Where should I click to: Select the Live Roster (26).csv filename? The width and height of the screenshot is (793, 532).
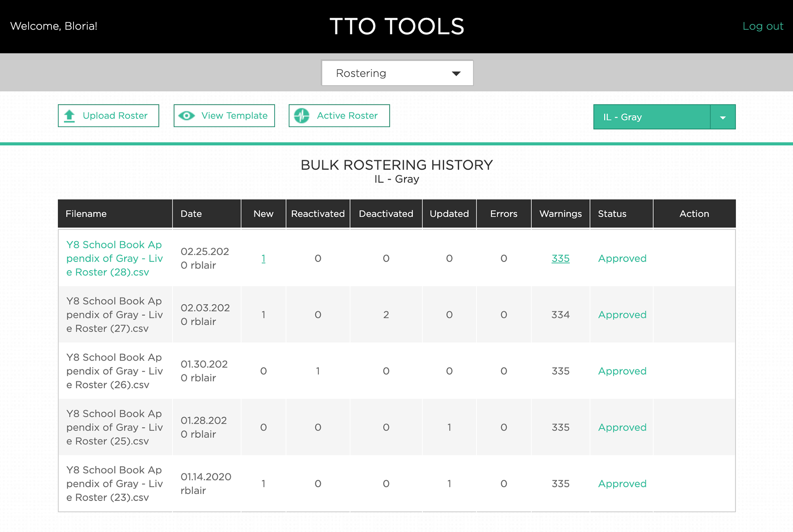(114, 371)
